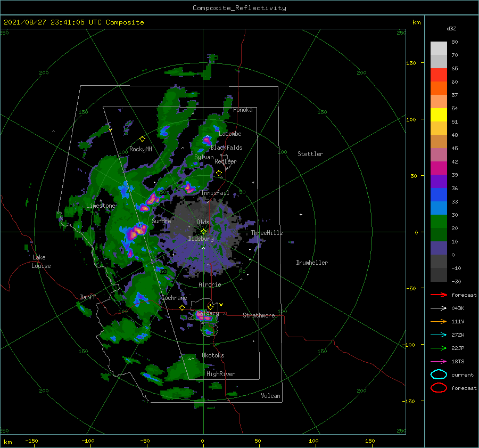The width and height of the screenshot is (479, 448).
Task: Pick the bright green swatch below 30 dBZ
Action: coord(439,221)
